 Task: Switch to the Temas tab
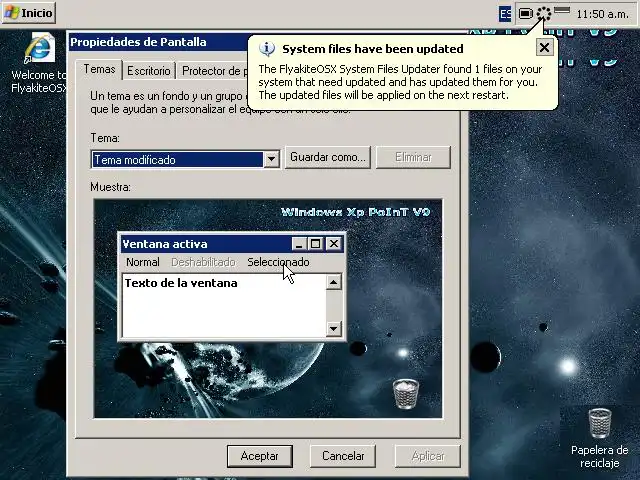tap(99, 69)
